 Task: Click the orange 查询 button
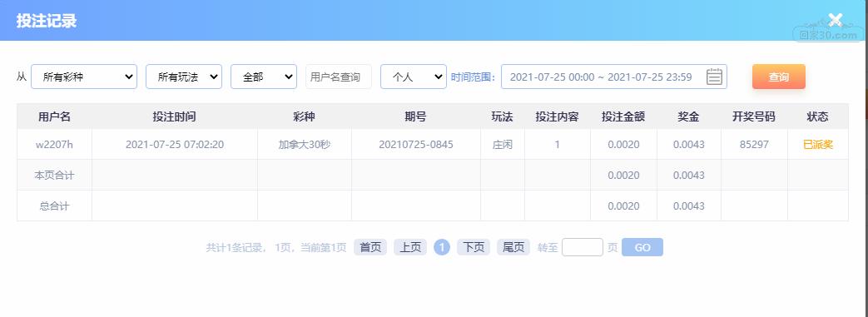pos(778,77)
